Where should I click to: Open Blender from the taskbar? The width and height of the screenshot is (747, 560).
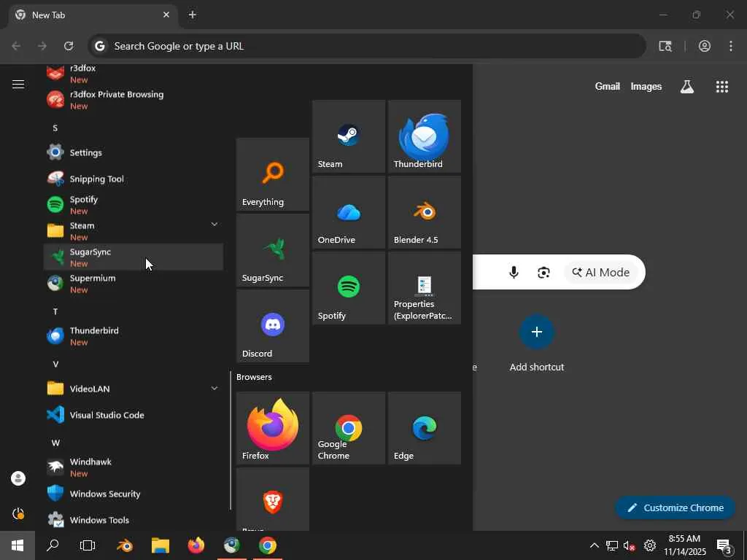125,545
